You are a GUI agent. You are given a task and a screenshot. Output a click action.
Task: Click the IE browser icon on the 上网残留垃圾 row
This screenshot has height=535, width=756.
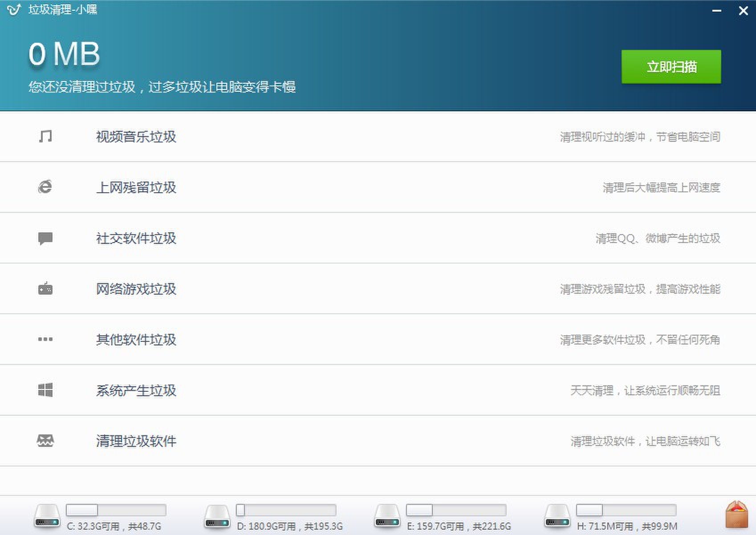46,187
